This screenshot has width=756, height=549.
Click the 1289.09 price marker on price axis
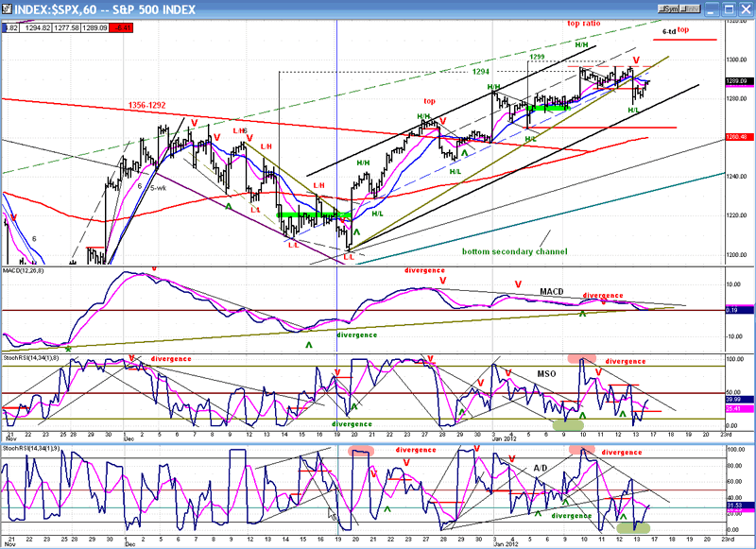pyautogui.click(x=738, y=81)
